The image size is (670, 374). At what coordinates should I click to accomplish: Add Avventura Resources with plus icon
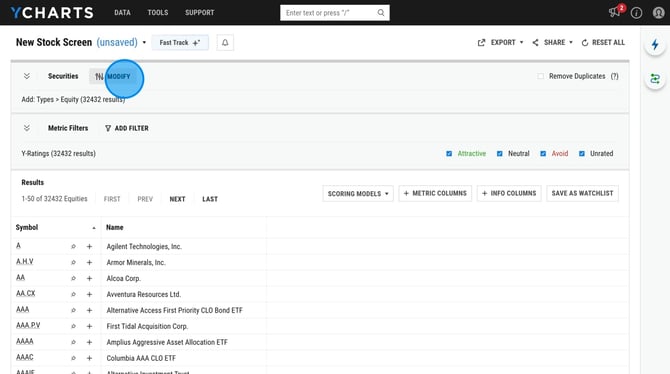(89, 294)
